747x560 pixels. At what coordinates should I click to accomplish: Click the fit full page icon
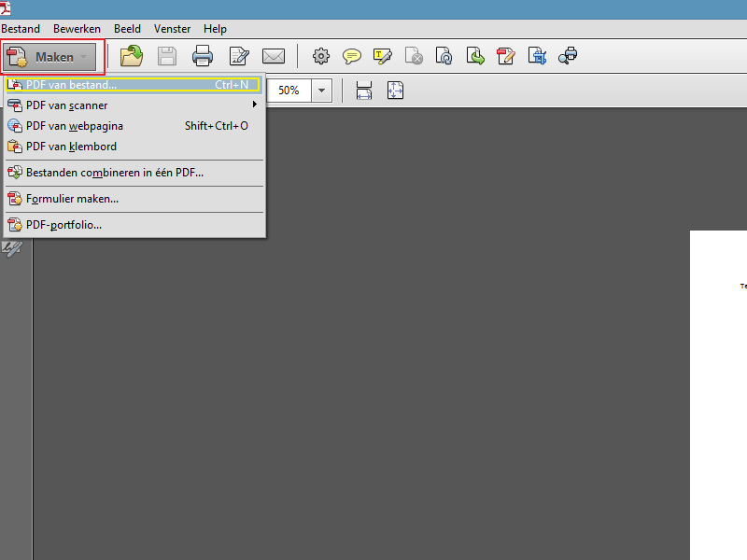click(395, 91)
